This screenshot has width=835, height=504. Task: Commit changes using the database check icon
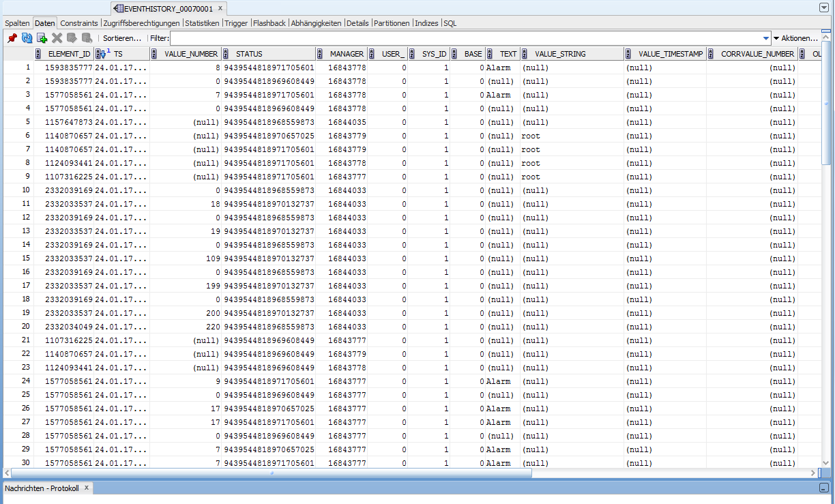click(x=72, y=38)
